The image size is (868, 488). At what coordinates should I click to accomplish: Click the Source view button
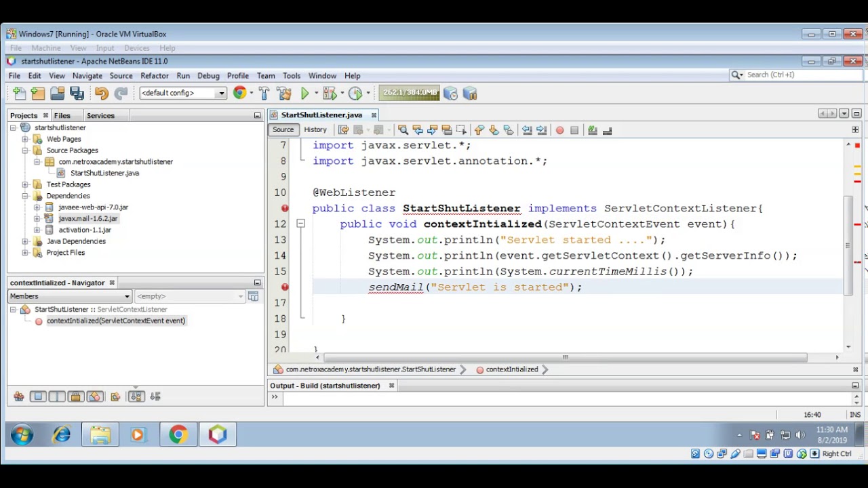(x=283, y=130)
